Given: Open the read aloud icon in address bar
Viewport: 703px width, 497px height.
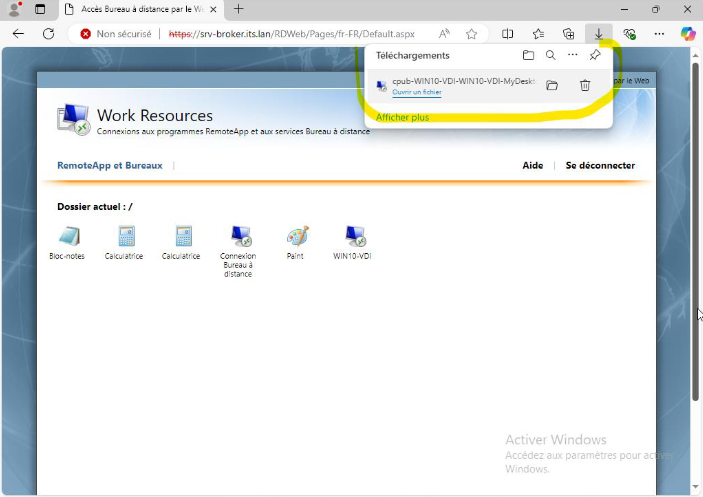Looking at the screenshot, I should (x=444, y=34).
